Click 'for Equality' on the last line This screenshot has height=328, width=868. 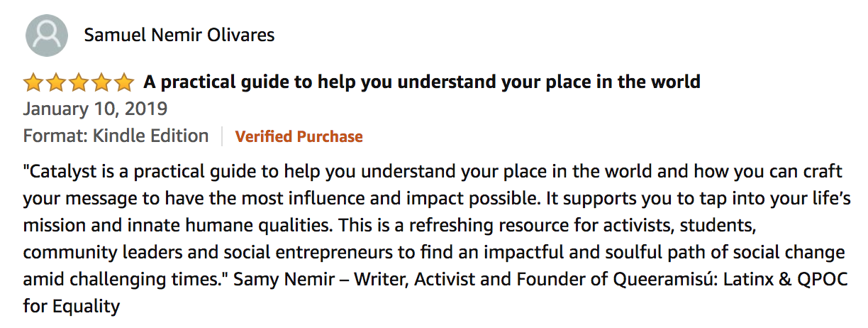tap(72, 306)
